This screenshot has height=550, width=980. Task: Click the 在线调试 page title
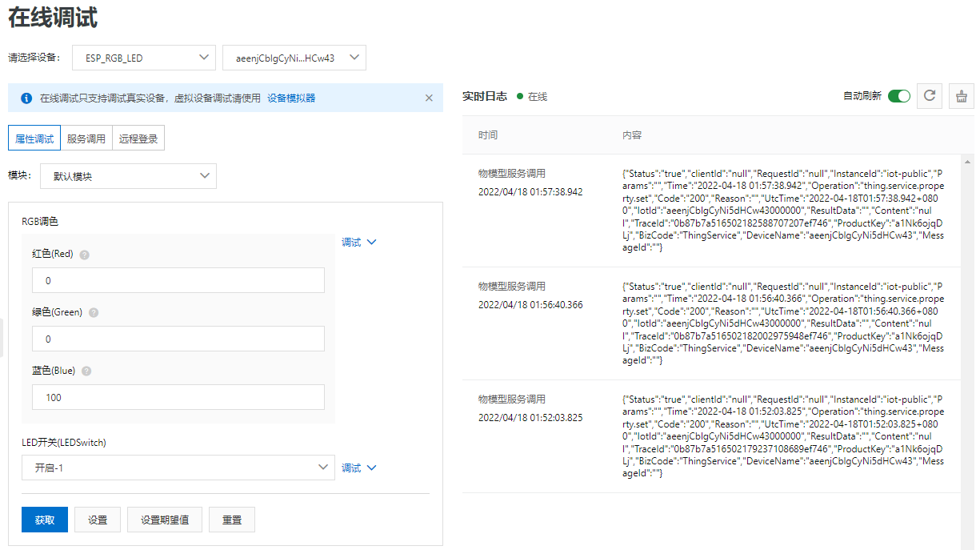(53, 17)
